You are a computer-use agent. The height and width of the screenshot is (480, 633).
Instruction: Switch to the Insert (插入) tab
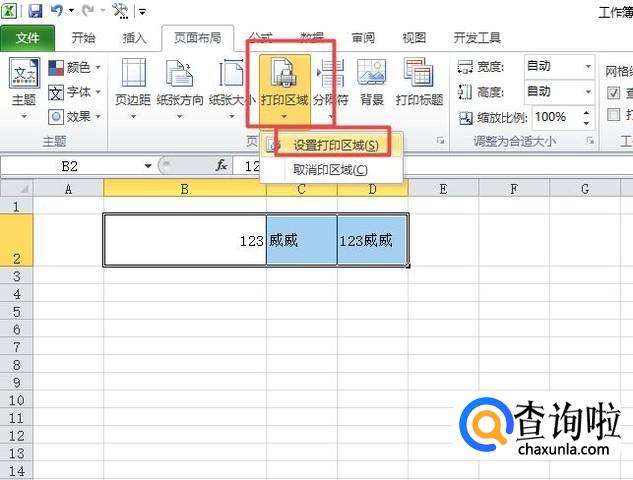(x=134, y=38)
